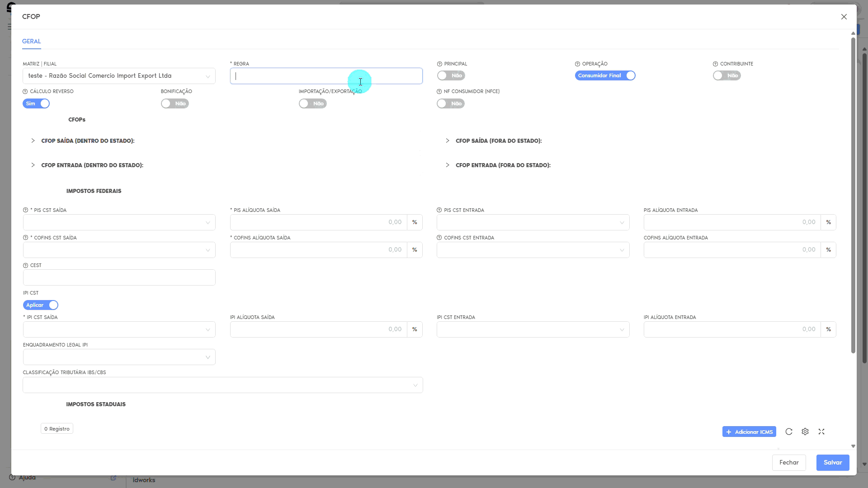868x488 pixels.
Task: Click the help icon beside CEST
Action: [x=25, y=266]
